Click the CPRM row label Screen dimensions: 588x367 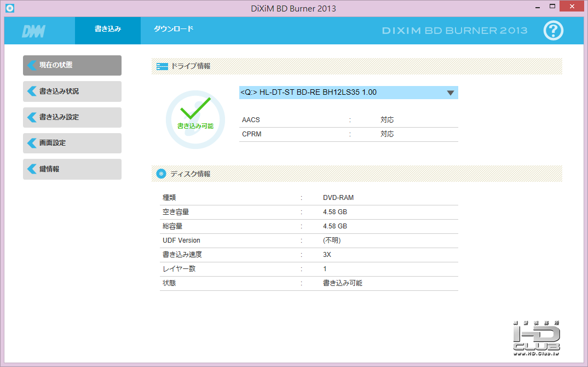tap(252, 134)
